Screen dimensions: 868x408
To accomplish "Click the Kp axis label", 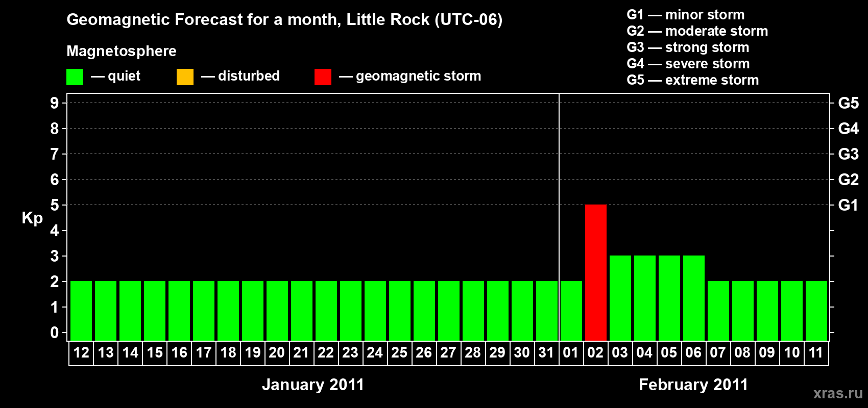I will [x=32, y=218].
